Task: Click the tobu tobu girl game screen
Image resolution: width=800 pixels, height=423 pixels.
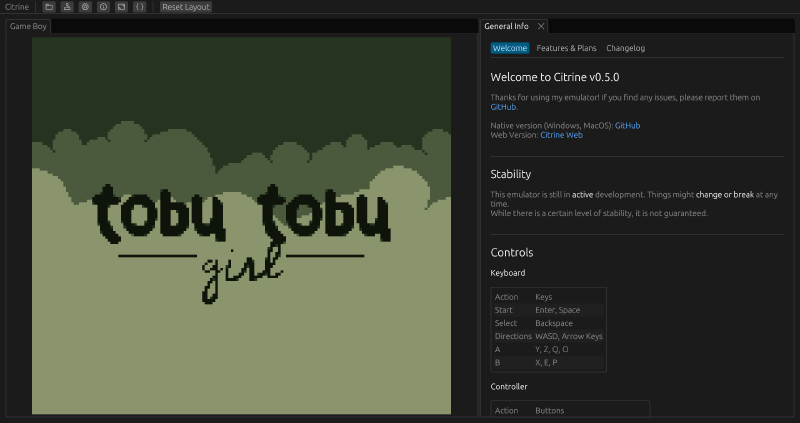Action: click(x=241, y=225)
